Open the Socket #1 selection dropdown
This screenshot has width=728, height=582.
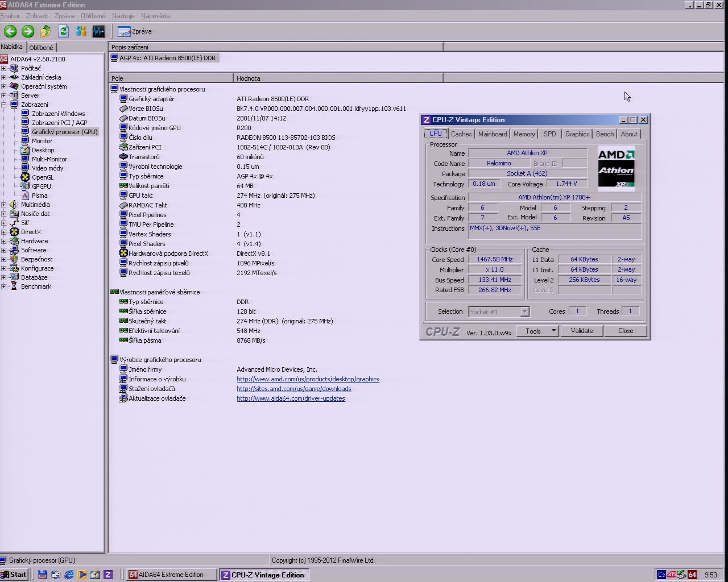pos(524,311)
